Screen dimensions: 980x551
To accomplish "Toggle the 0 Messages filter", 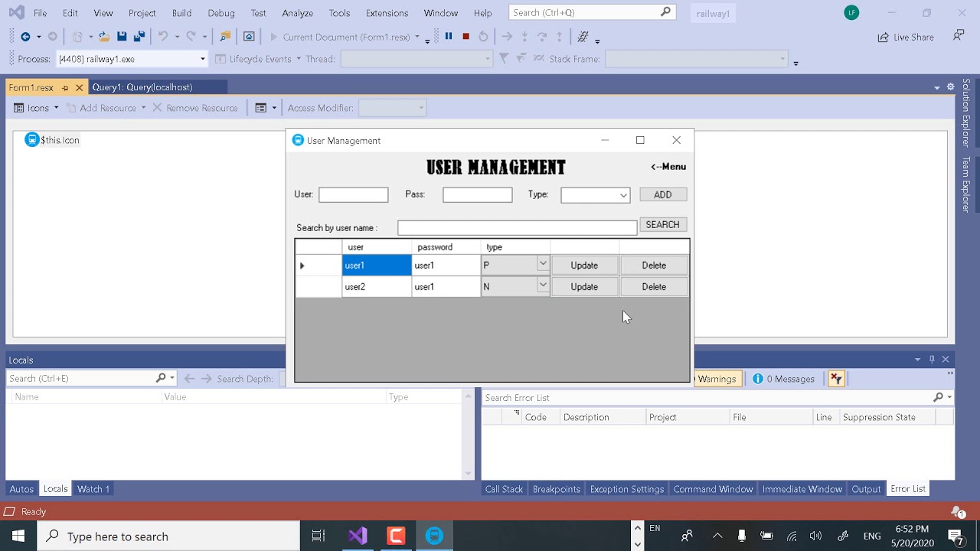I will click(784, 379).
